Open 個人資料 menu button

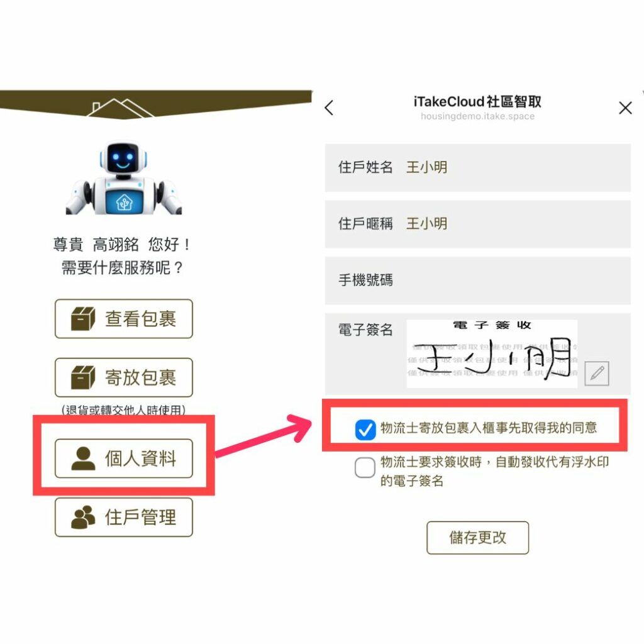coord(124,458)
